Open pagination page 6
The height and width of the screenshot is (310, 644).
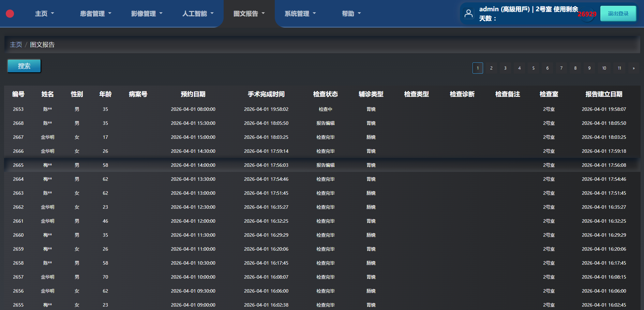click(x=548, y=68)
